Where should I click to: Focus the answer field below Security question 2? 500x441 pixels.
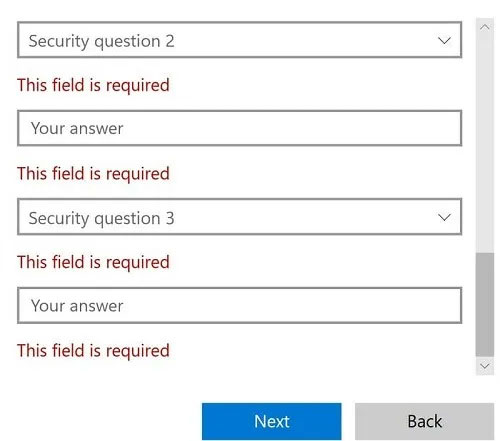click(239, 128)
